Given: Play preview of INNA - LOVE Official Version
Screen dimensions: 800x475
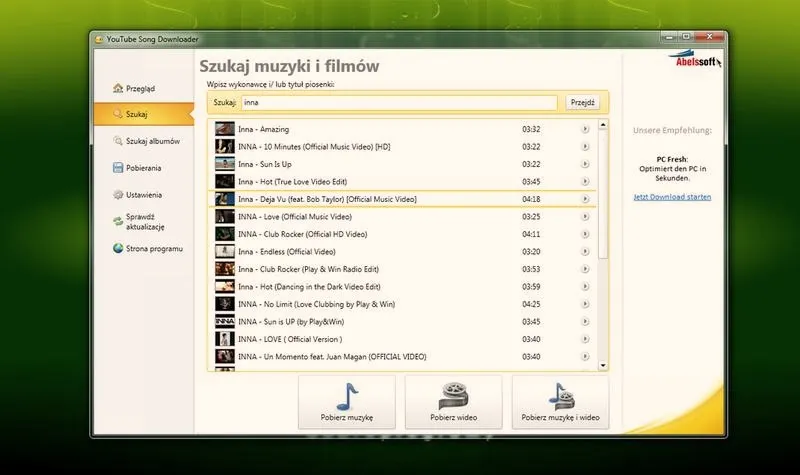Looking at the screenshot, I should point(585,339).
